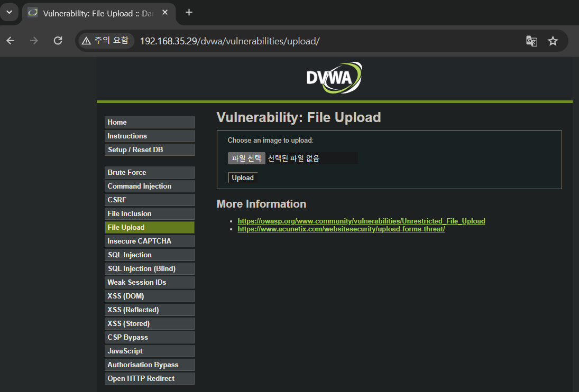Click the 파일 선택 file chooser button
Screen dimensions: 579x392
246,158
